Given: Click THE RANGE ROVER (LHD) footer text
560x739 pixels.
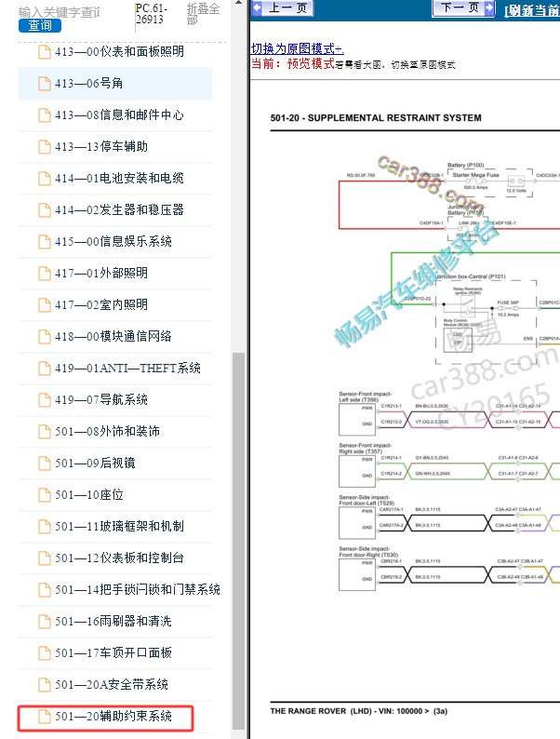Looking at the screenshot, I should (359, 711).
